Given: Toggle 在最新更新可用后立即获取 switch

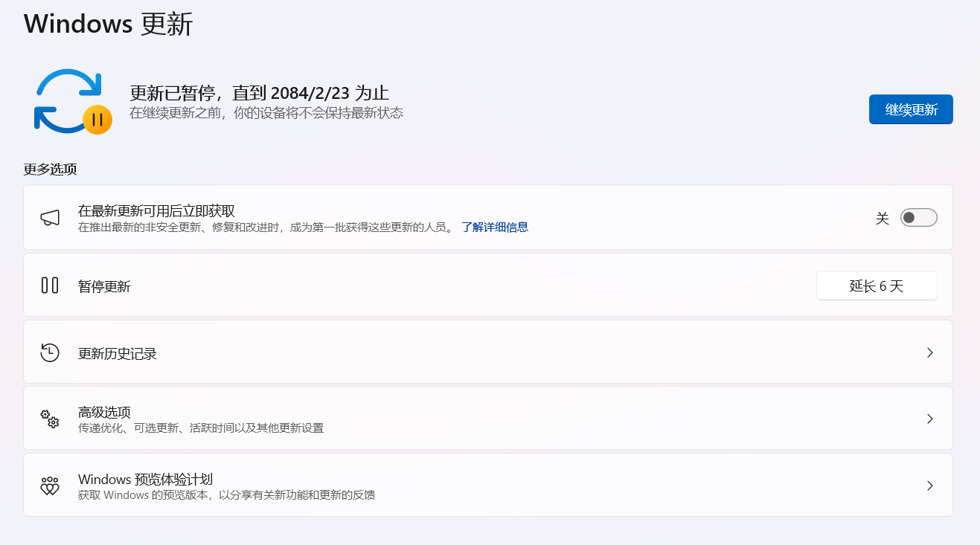Looking at the screenshot, I should coord(918,218).
